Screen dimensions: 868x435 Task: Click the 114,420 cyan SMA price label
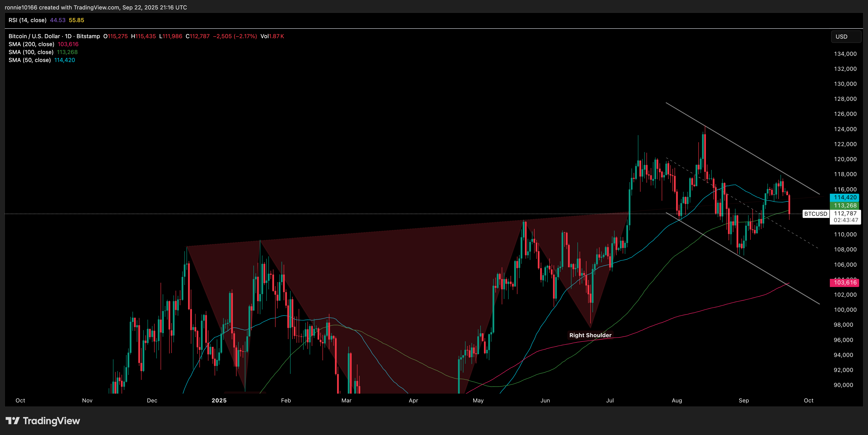coord(845,198)
